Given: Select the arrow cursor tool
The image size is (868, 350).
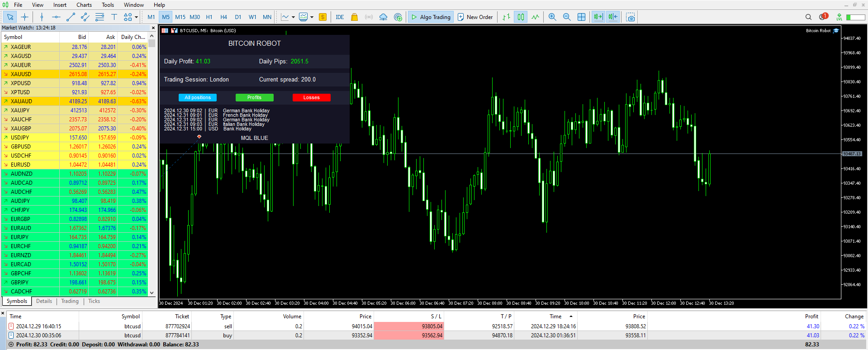Looking at the screenshot, I should (x=10, y=17).
